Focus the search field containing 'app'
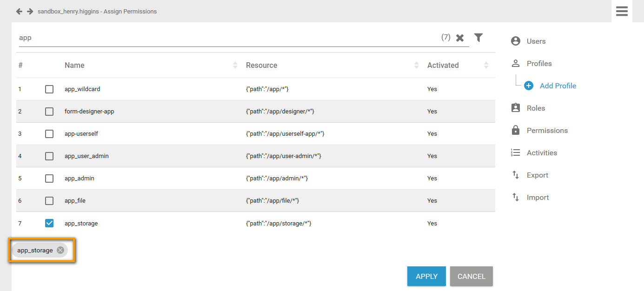 (223, 38)
